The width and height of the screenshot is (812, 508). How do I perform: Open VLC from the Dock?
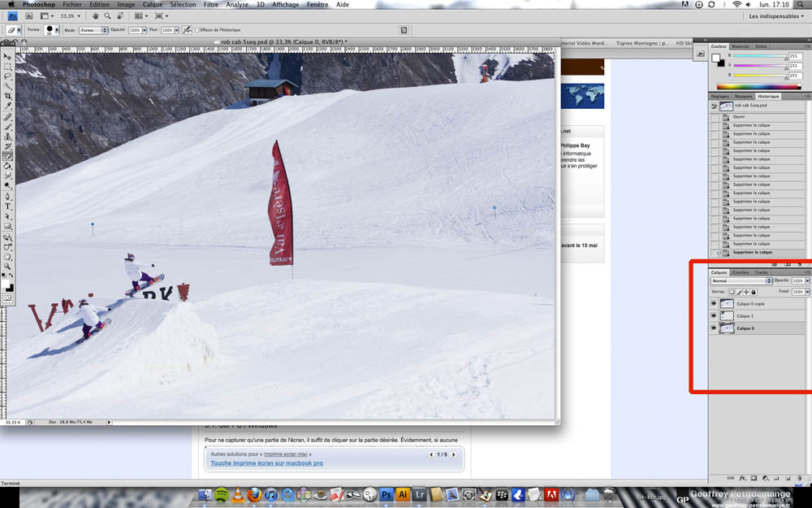coord(238,494)
